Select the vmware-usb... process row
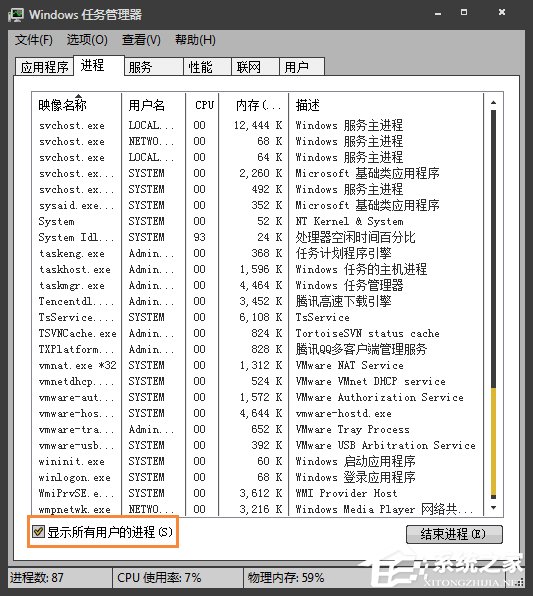Viewport: 533px width, 596px height. click(257, 445)
